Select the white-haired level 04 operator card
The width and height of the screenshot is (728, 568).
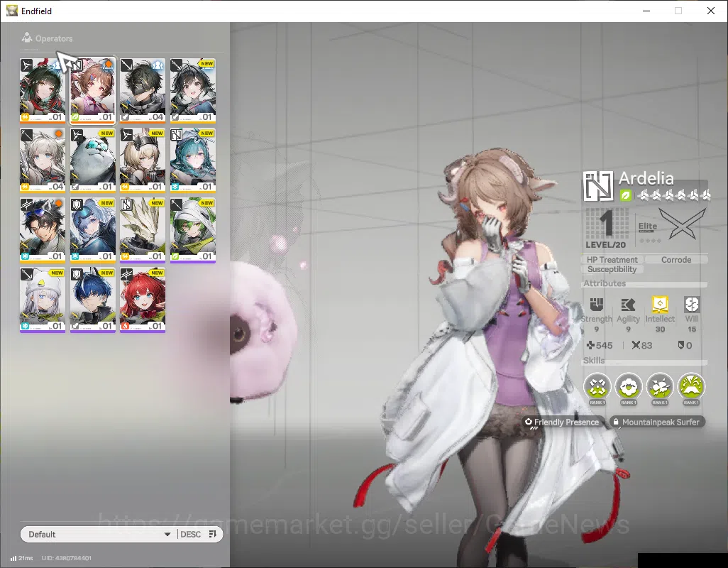point(43,160)
